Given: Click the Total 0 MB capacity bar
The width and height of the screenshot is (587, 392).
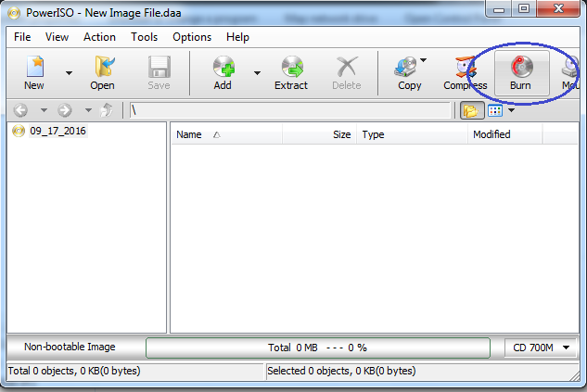Looking at the screenshot, I should [318, 348].
